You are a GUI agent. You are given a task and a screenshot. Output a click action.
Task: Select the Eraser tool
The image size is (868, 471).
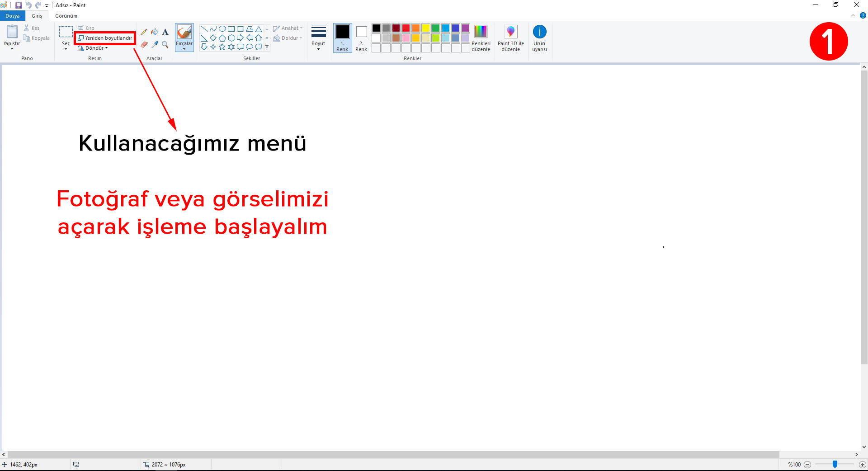[x=144, y=44]
